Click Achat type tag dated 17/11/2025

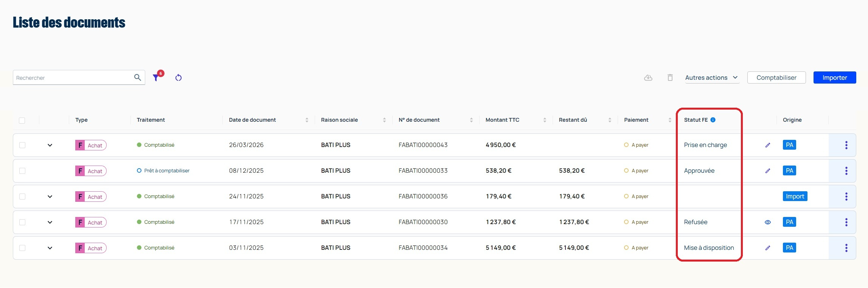point(91,222)
